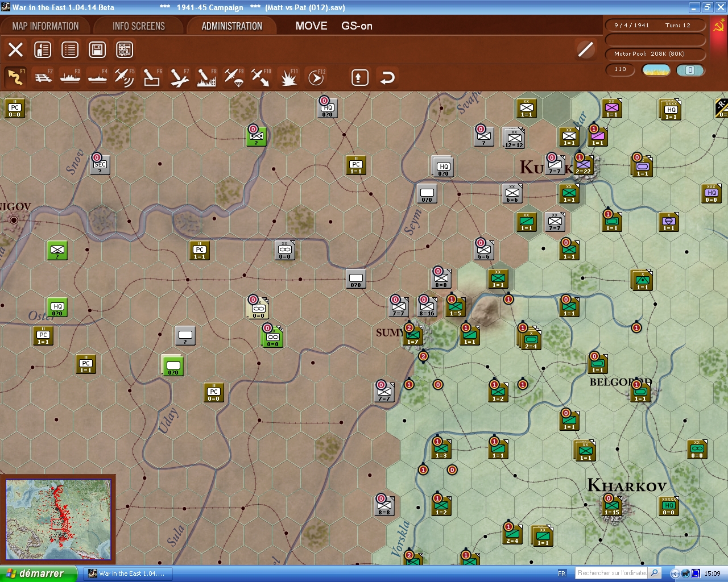Select the unit counter marked 8=16
This screenshot has width=728, height=582.
coord(427,307)
